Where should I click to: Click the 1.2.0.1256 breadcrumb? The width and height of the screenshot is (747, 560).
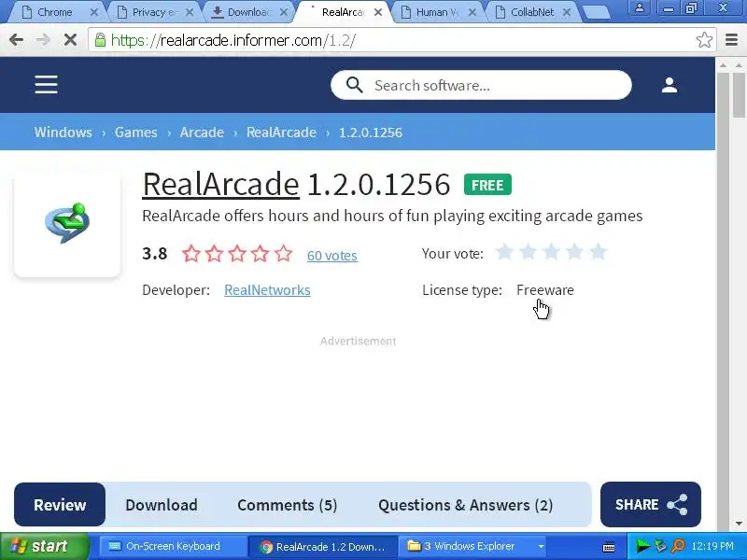click(x=371, y=132)
